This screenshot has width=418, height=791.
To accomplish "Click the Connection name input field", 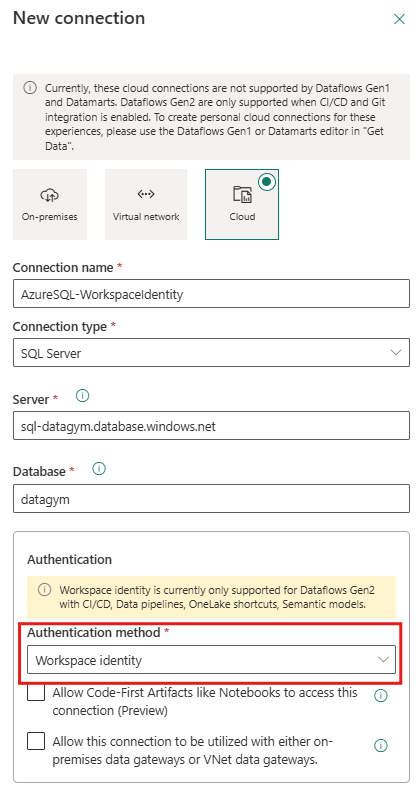I will (x=211, y=294).
